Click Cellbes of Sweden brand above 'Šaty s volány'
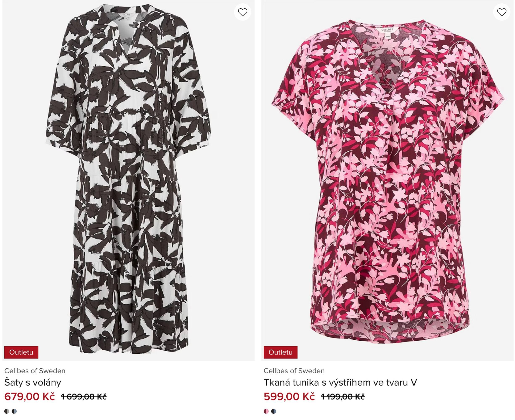Image resolution: width=515 pixels, height=420 pixels. pos(35,371)
